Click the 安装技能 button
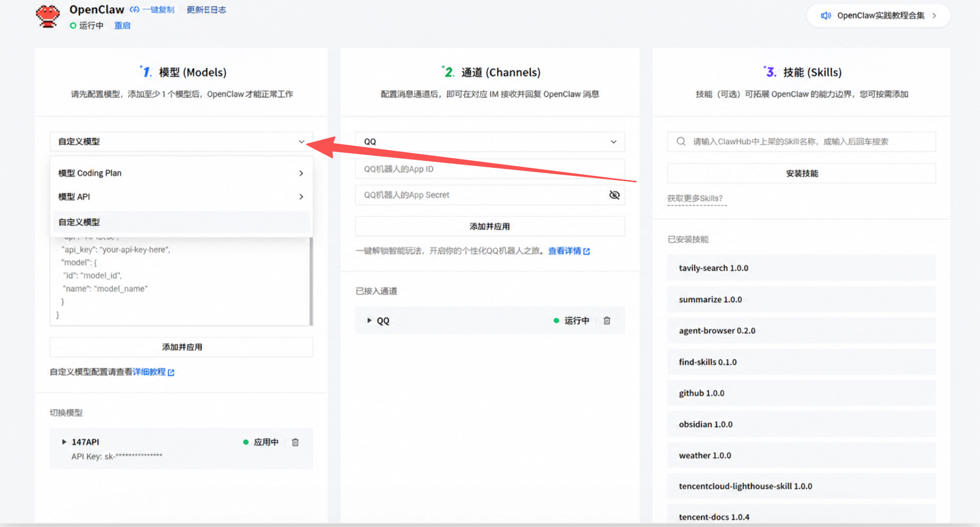The width and height of the screenshot is (980, 527). 801,173
